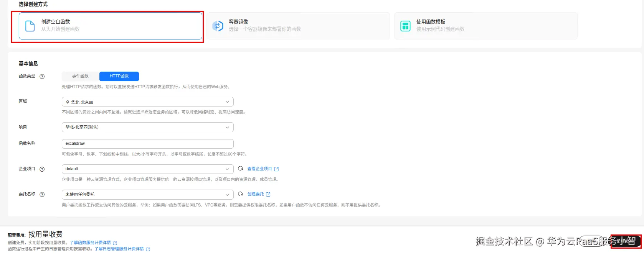Click the external link icon after 查看企业项目

click(x=277, y=169)
